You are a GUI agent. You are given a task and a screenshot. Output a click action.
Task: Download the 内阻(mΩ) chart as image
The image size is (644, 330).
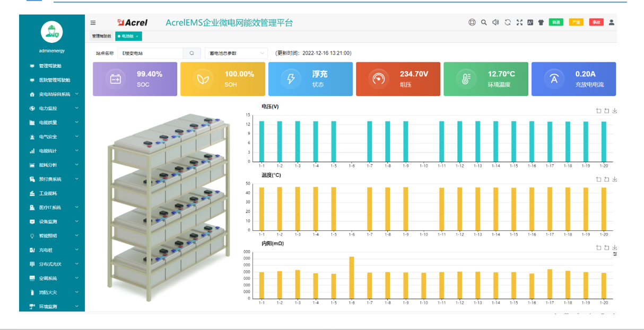click(x=614, y=247)
